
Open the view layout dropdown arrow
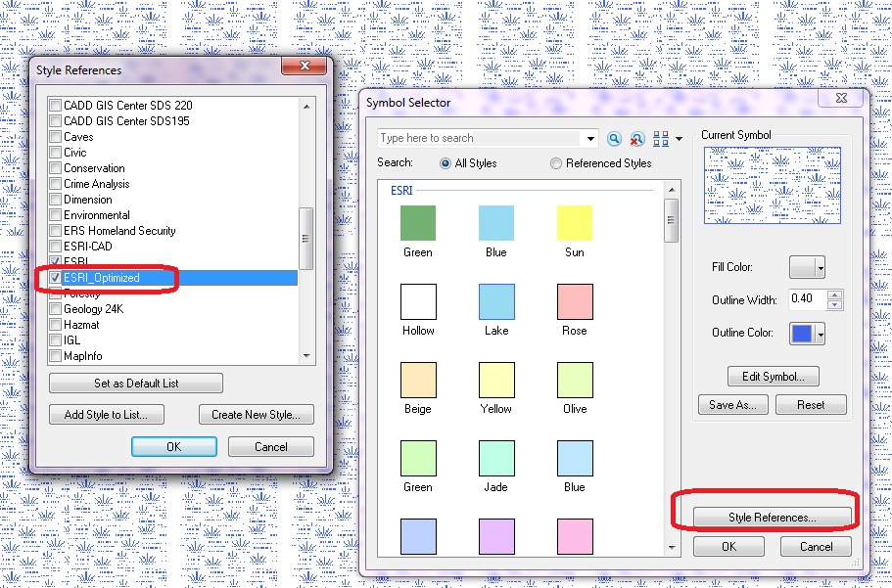(x=679, y=139)
